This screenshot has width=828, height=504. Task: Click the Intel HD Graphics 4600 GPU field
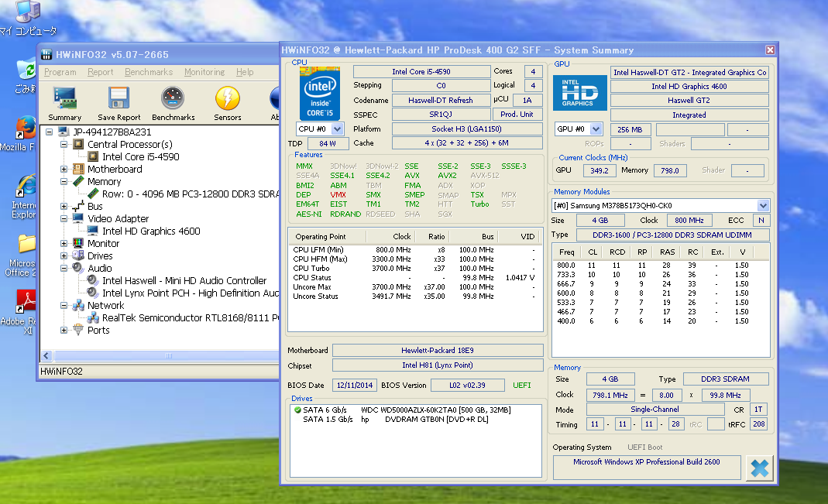point(689,87)
